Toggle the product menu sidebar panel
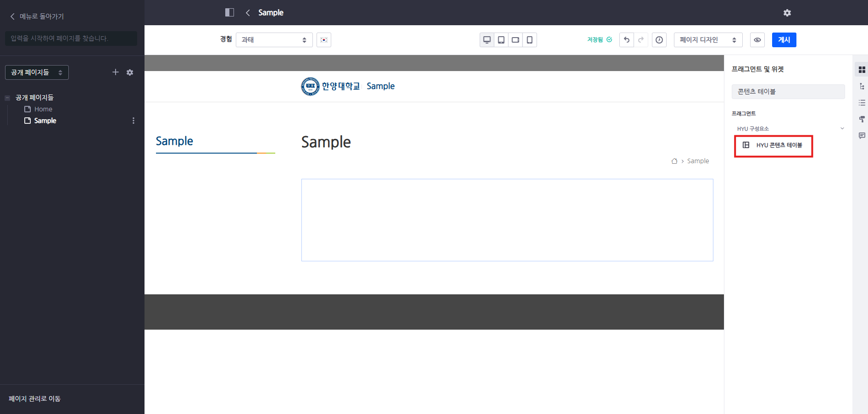The width and height of the screenshot is (868, 414). click(x=229, y=12)
